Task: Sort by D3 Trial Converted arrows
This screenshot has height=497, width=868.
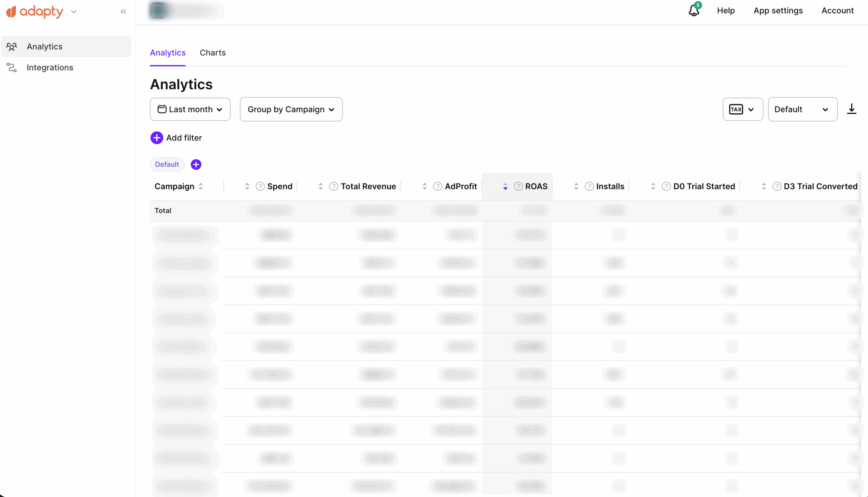Action: (x=764, y=186)
